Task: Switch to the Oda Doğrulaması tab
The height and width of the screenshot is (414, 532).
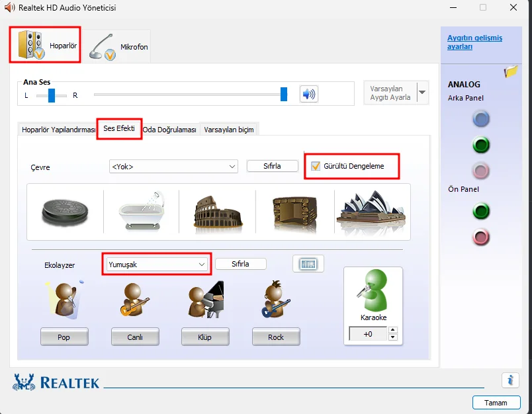Action: (169, 130)
